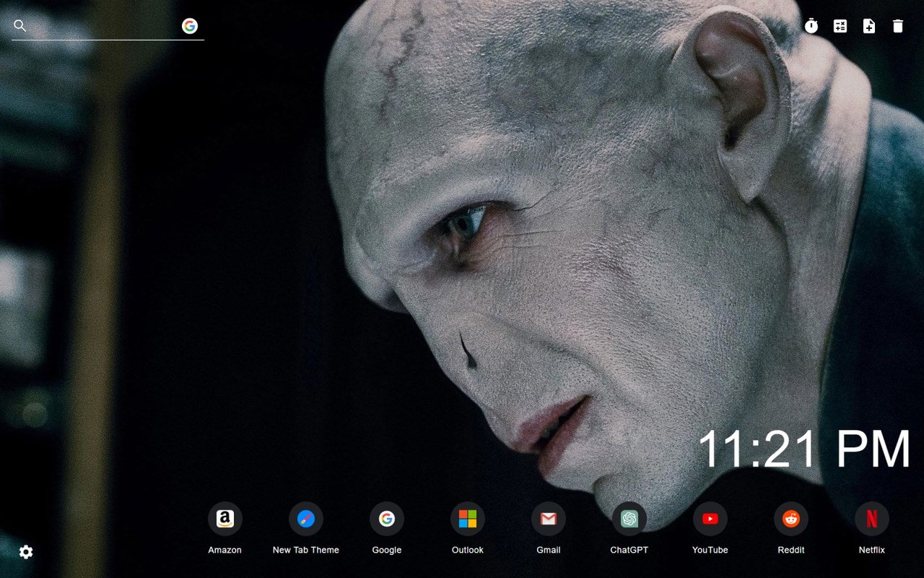This screenshot has height=578, width=924.
Task: Open the timer stopwatch icon
Action: (811, 26)
